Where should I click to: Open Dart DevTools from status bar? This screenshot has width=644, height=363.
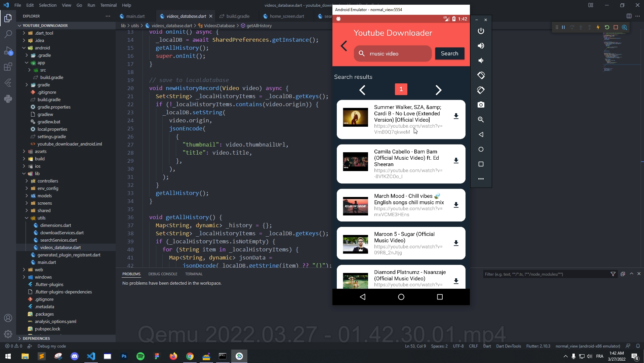(x=509, y=346)
